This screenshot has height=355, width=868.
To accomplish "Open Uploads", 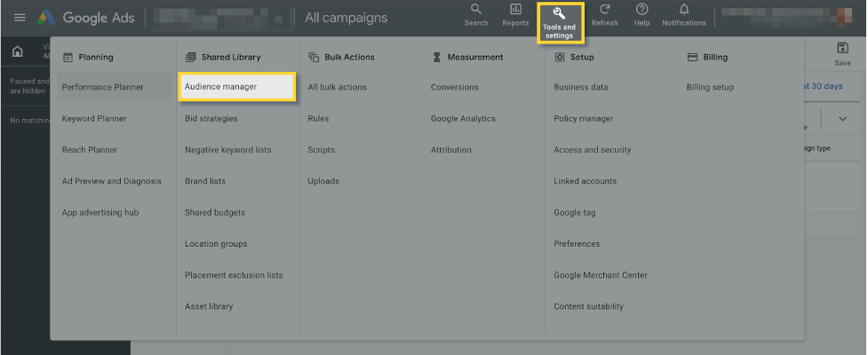I will click(x=323, y=181).
